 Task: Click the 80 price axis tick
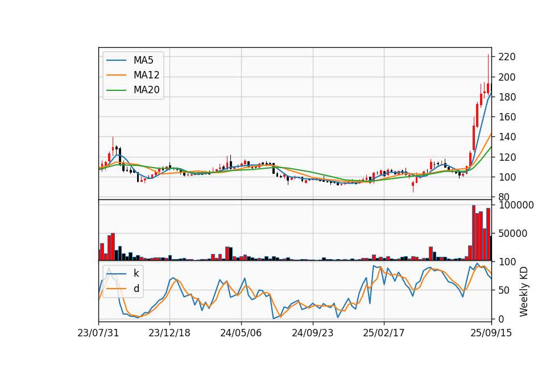[504, 197]
